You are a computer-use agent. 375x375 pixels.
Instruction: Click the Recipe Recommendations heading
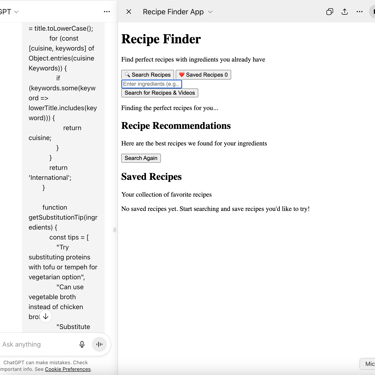click(x=176, y=126)
